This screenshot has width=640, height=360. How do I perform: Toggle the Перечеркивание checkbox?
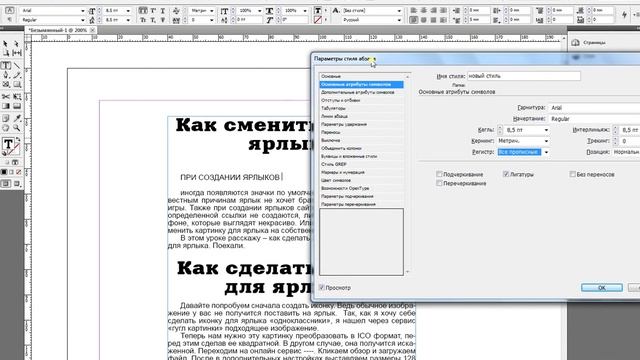click(439, 183)
